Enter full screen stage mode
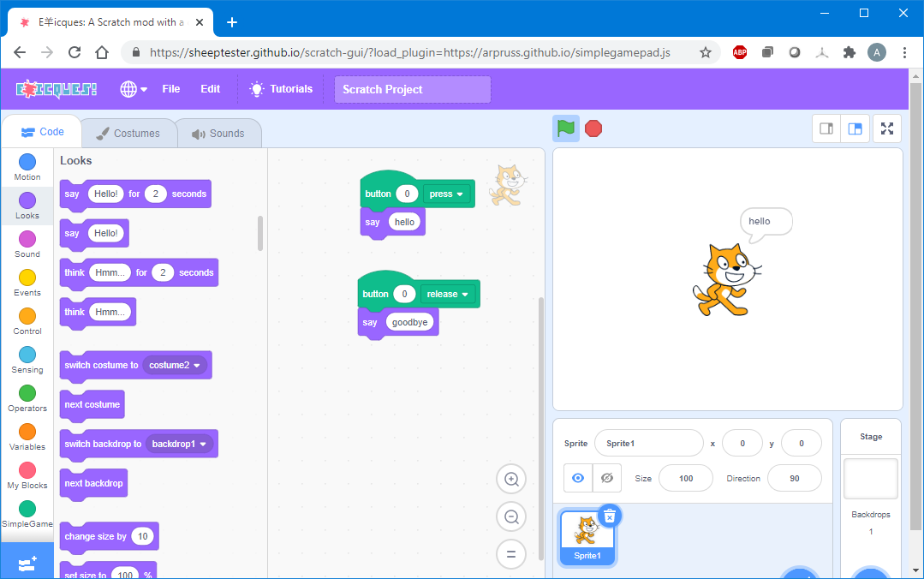 (x=887, y=128)
